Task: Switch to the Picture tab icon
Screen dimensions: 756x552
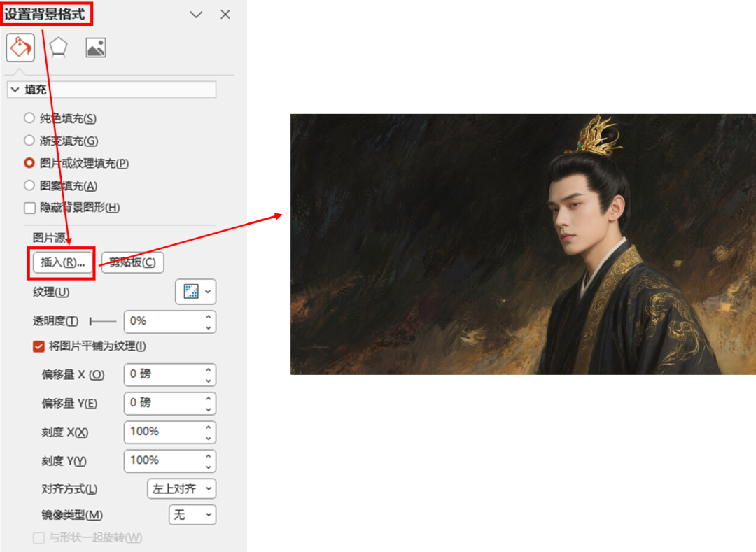Action: tap(95, 48)
